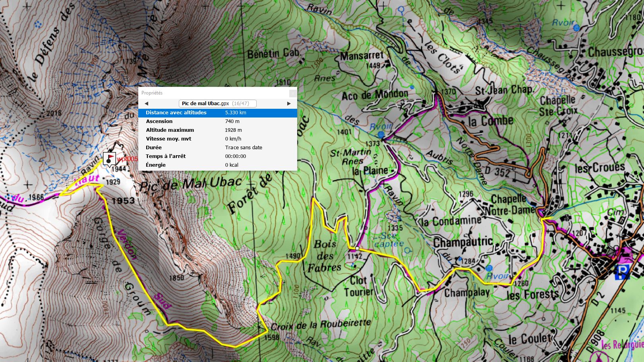
Task: Select the Distance avec altitudes row
Action: coord(217,113)
